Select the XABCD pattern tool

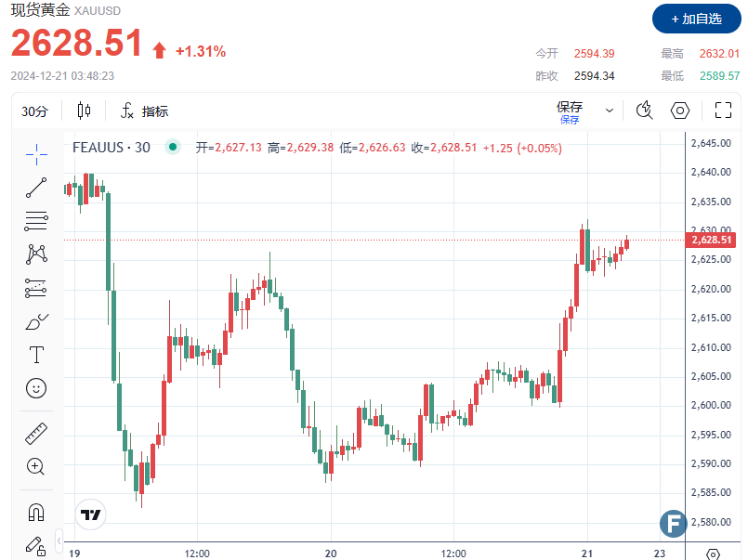click(x=36, y=254)
